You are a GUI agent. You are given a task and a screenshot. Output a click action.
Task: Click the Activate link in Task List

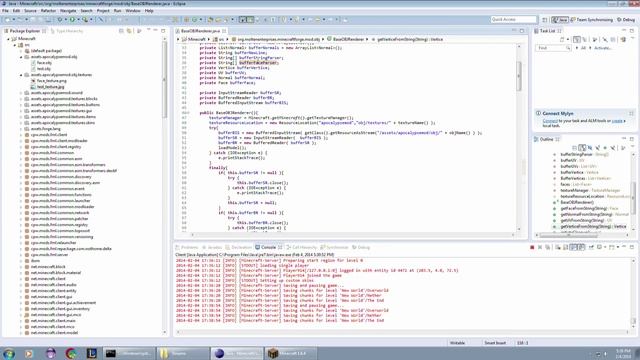point(602,48)
